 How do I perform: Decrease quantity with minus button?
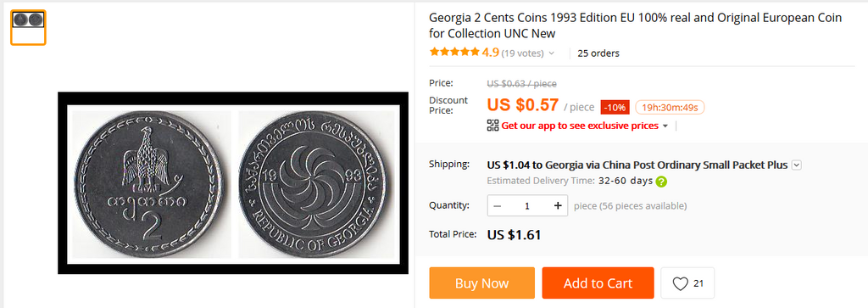click(x=497, y=205)
